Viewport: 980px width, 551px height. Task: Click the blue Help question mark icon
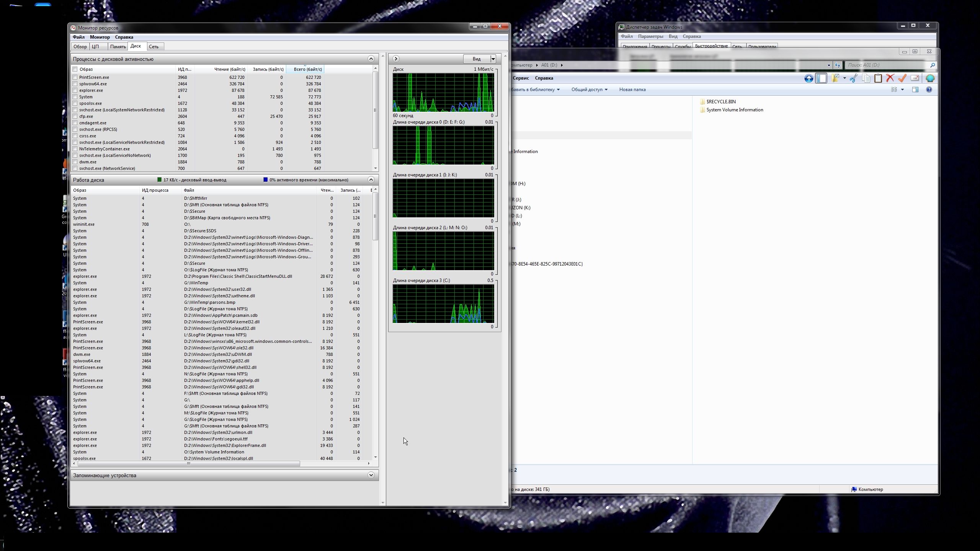929,90
